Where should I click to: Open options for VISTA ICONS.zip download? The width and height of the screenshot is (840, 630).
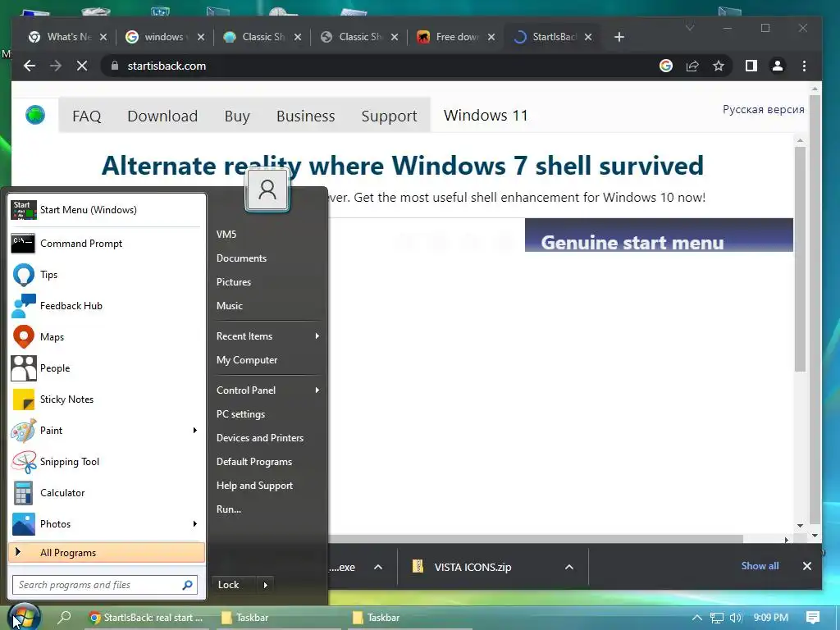tap(569, 567)
